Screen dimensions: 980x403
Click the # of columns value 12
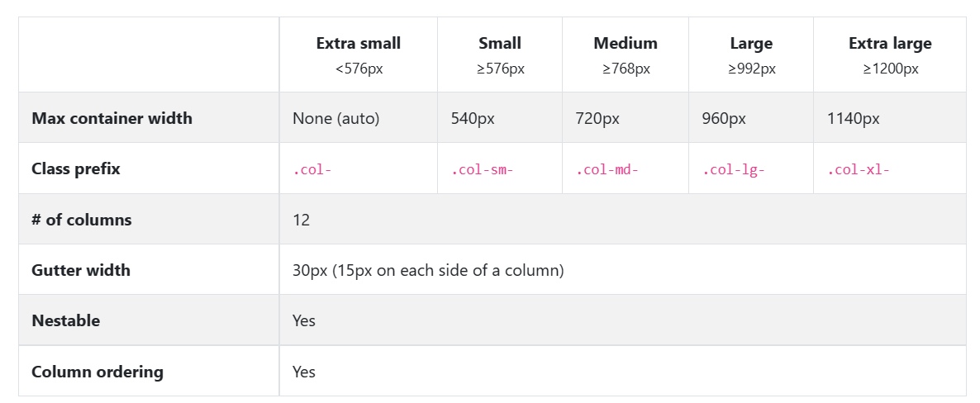[301, 220]
